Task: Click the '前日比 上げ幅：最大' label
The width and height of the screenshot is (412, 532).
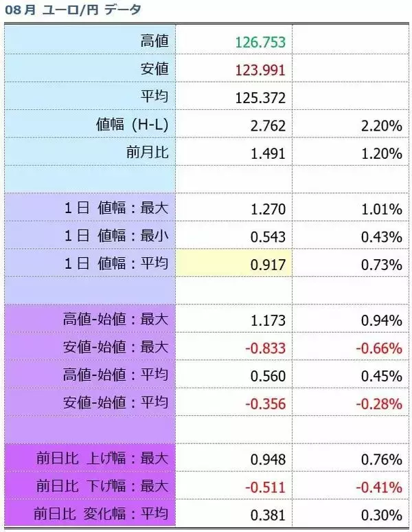Action: (104, 458)
